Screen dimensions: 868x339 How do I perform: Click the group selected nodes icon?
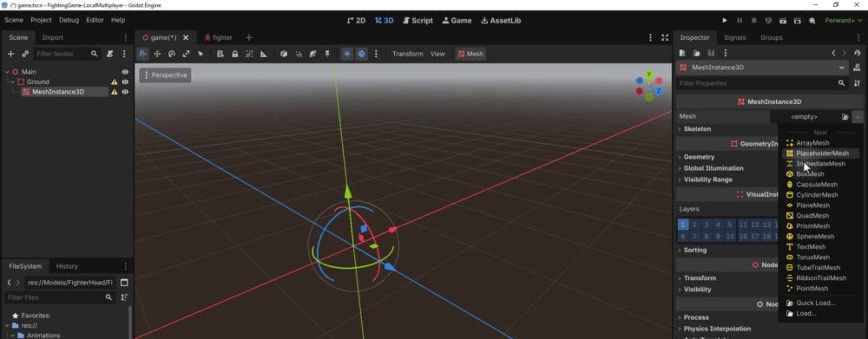pos(249,54)
